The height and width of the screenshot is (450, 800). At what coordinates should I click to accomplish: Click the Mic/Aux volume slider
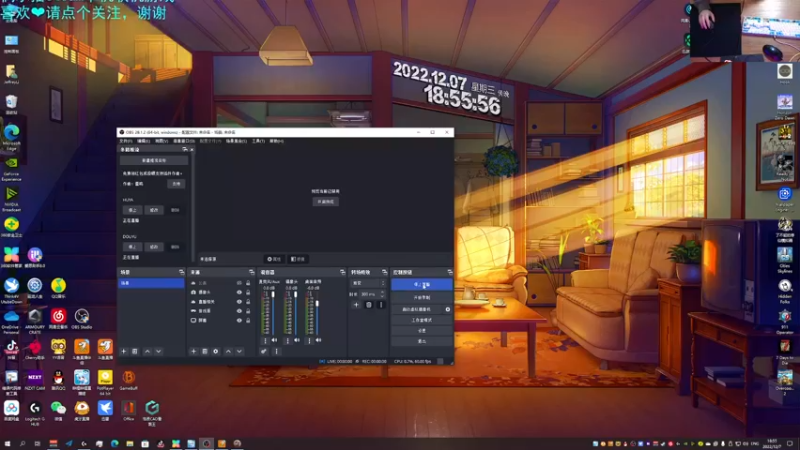273,312
